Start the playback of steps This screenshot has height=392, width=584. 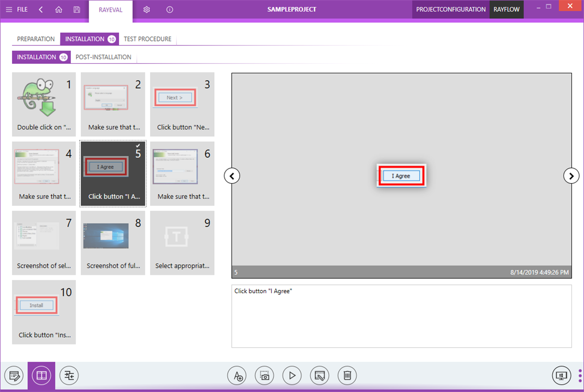292,375
